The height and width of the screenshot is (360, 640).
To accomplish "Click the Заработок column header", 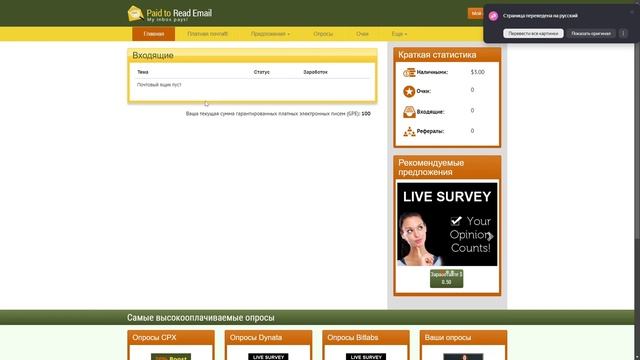I will click(x=316, y=72).
